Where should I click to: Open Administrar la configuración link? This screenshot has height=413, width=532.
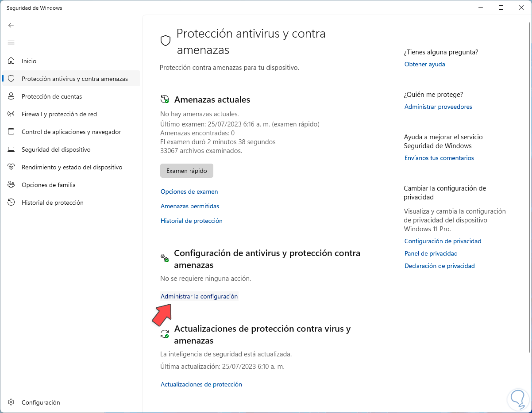click(199, 296)
